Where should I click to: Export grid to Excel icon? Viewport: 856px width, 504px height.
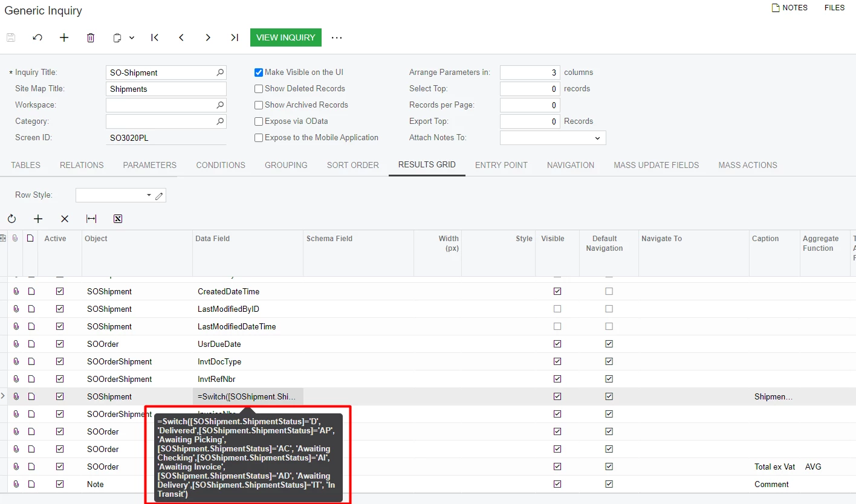[118, 219]
